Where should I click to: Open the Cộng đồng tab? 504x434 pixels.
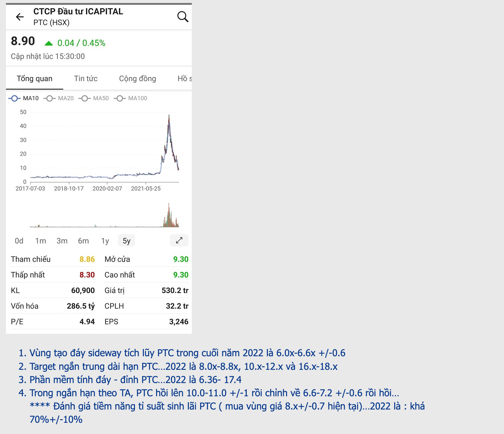click(138, 79)
